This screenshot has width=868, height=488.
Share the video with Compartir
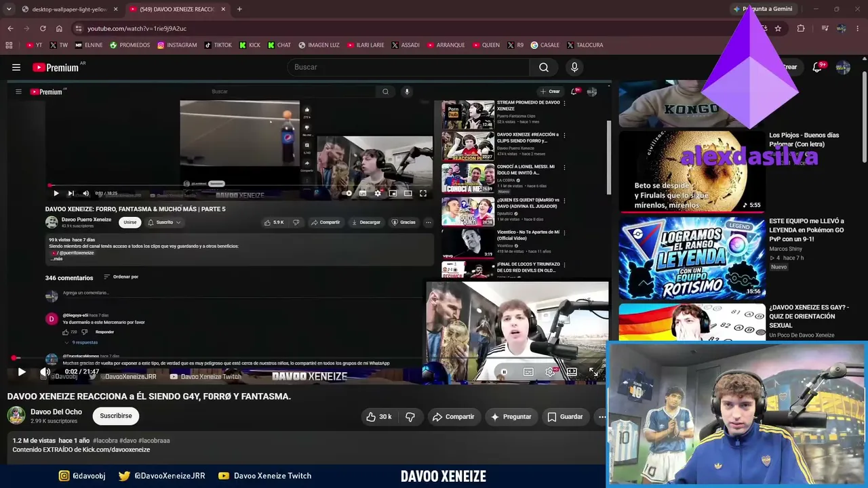(x=453, y=417)
